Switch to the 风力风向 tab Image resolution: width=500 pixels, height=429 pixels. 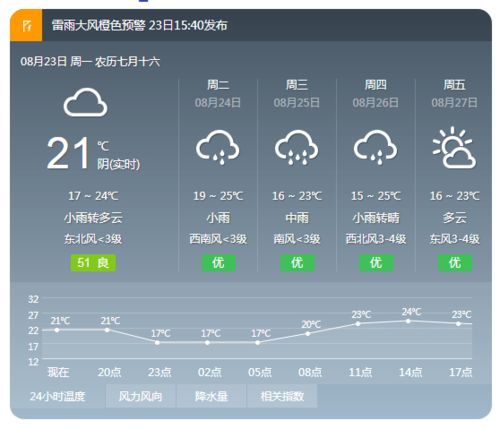141,396
